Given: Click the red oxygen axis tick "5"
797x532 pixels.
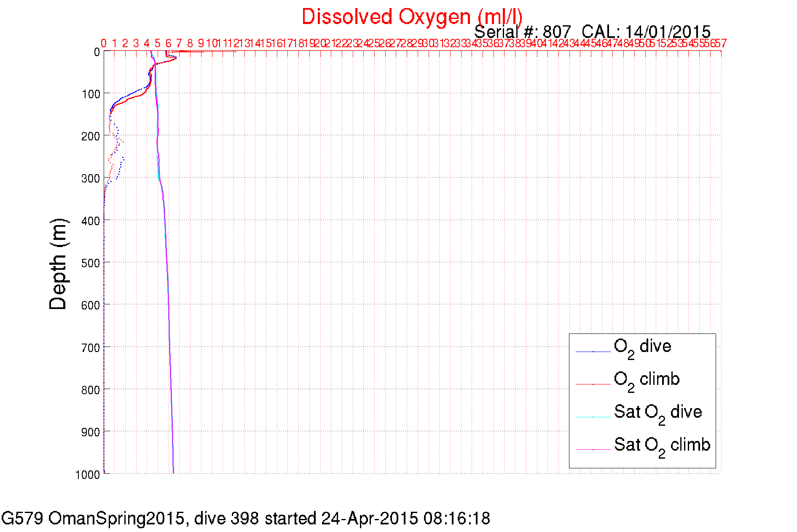Looking at the screenshot, I should click(x=158, y=43).
